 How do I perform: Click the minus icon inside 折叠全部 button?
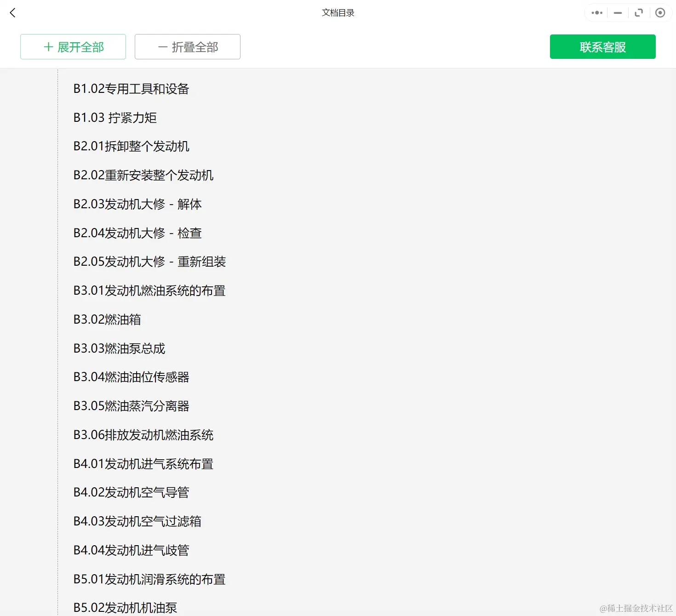[162, 46]
